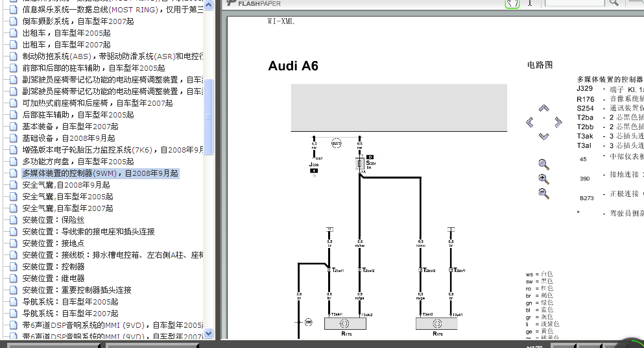Click page icon beside 基本装备，自车型年2007起
The width and height of the screenshot is (644, 348).
tap(14, 127)
